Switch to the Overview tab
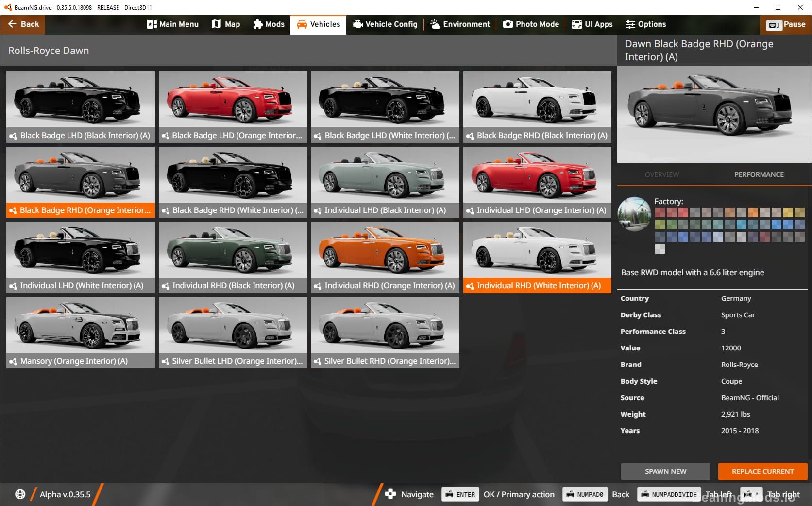This screenshot has width=812, height=506. pos(662,174)
